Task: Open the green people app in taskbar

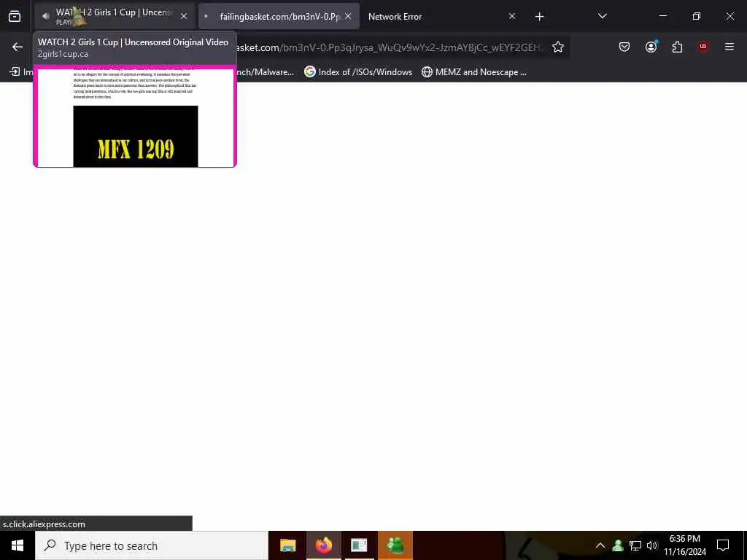Action: click(x=395, y=545)
